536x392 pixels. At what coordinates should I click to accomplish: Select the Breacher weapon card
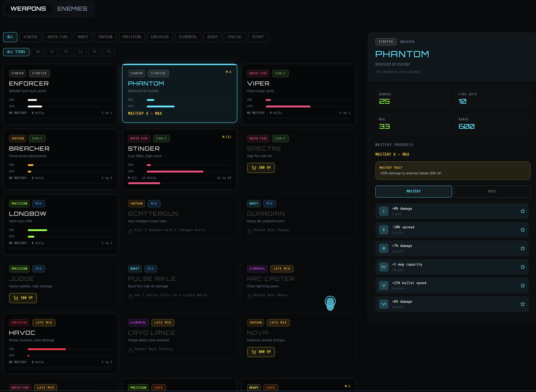click(x=60, y=159)
